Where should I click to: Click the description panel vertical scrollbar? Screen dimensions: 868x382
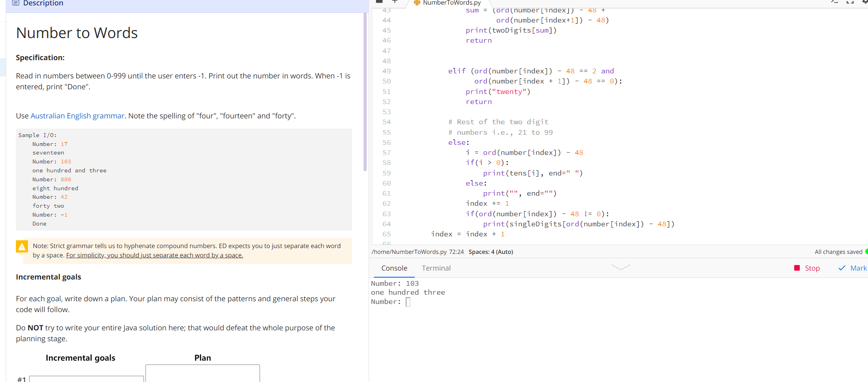[x=365, y=92]
